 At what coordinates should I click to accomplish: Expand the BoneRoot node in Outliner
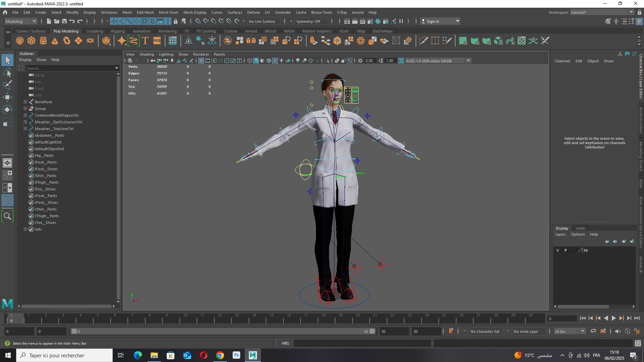pos(25,102)
